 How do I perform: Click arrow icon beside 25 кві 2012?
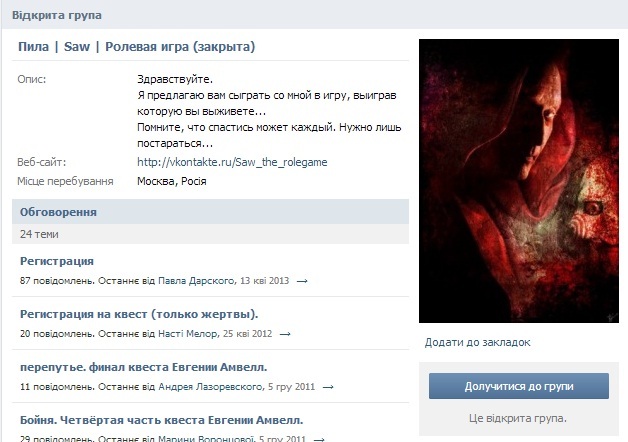(285, 334)
